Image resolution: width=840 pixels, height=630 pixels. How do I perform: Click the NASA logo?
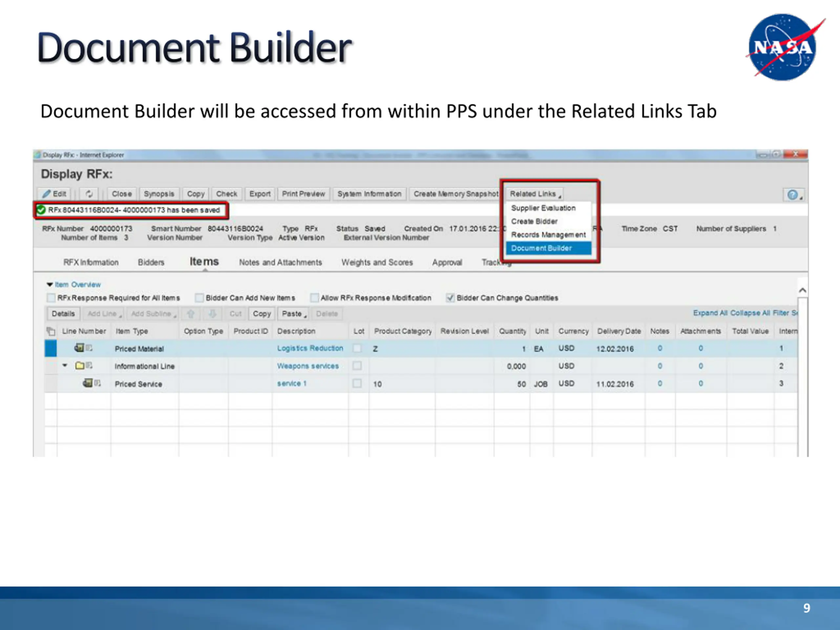point(785,47)
